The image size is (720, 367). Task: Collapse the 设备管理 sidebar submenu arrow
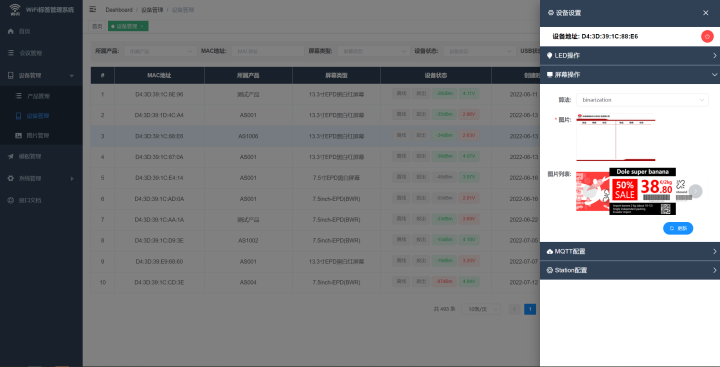point(71,75)
